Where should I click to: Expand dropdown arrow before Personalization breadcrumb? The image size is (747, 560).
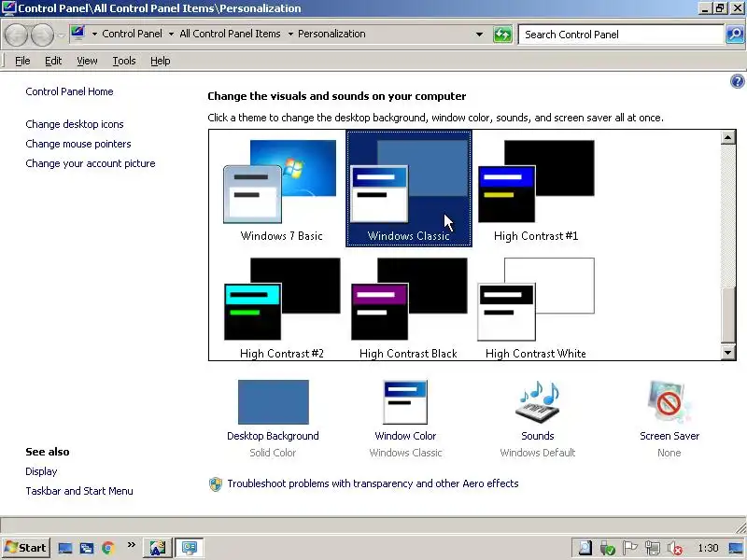coord(290,35)
